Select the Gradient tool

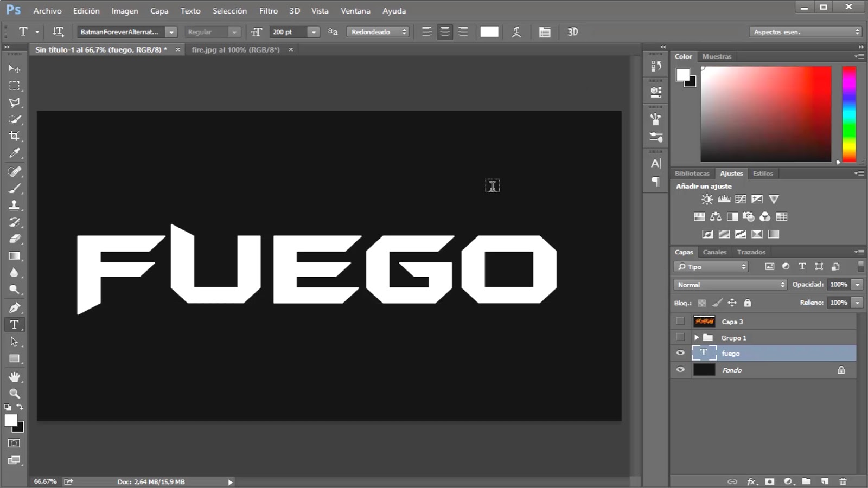click(x=15, y=256)
